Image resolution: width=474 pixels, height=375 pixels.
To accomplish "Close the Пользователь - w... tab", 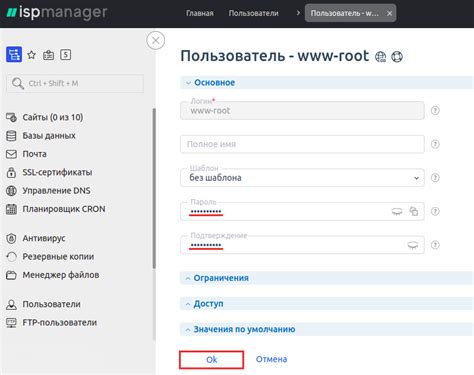I will point(389,13).
